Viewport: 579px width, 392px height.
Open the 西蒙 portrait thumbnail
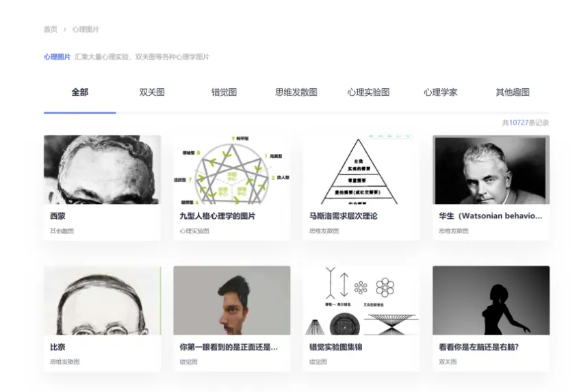pos(102,170)
